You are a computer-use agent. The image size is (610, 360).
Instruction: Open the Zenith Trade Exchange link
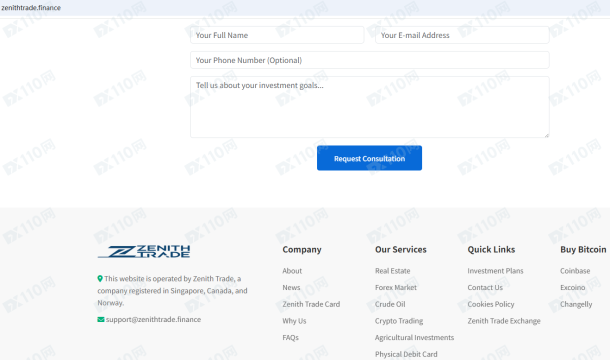pos(504,321)
